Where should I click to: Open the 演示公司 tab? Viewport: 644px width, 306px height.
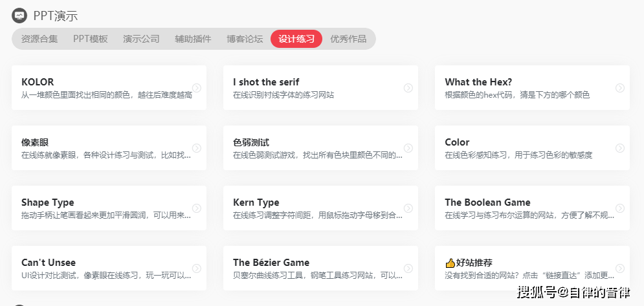(x=141, y=39)
